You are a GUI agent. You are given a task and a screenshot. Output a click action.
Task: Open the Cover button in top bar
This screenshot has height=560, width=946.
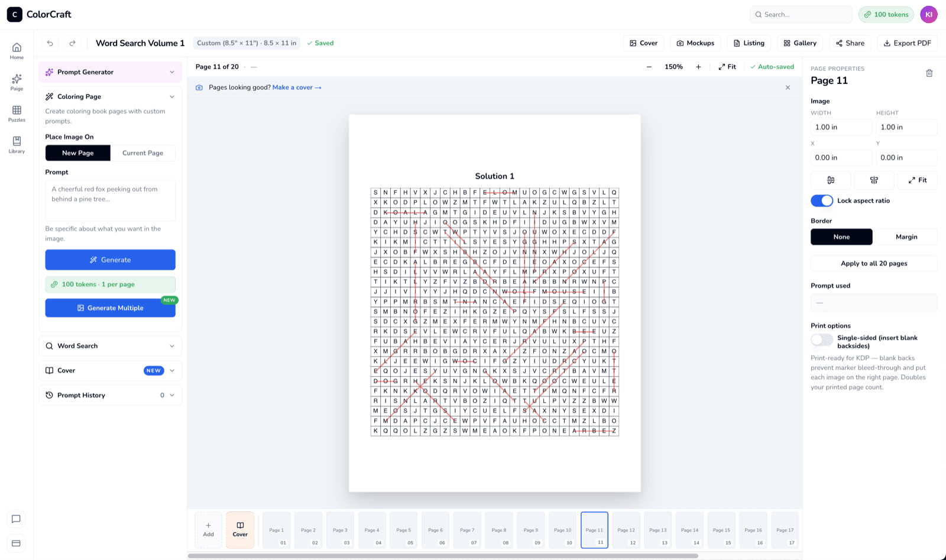tap(643, 43)
